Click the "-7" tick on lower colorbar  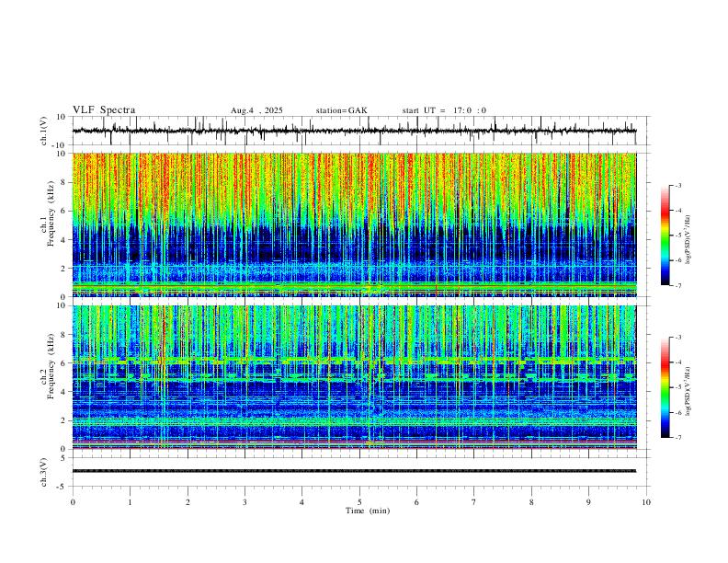(x=678, y=437)
